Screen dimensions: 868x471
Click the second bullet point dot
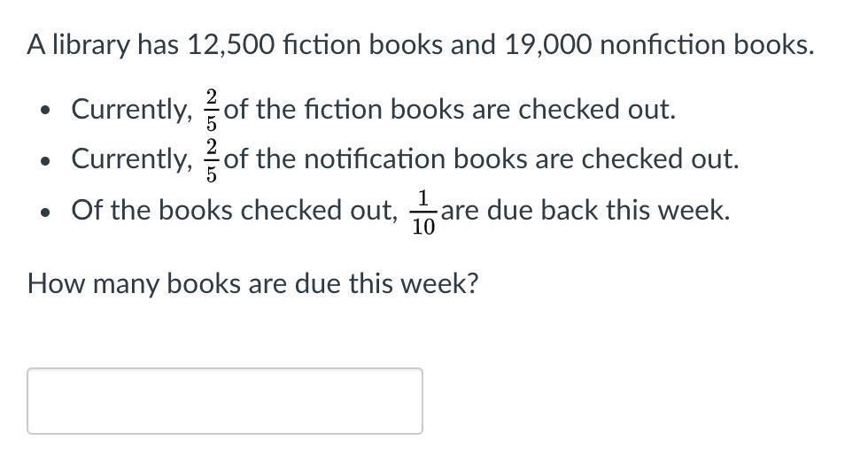pos(45,161)
